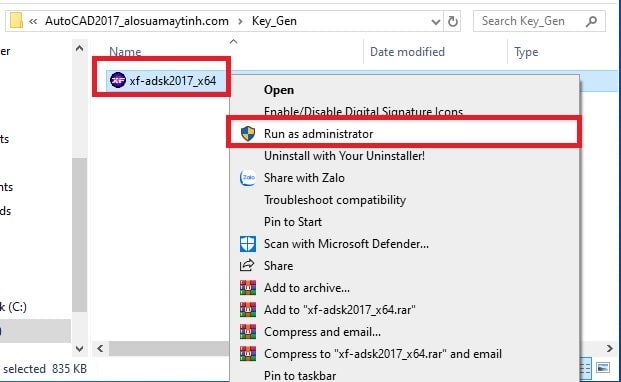Click the WinRAR icon beside Add to archive
This screenshot has width=621, height=382.
[x=248, y=288]
